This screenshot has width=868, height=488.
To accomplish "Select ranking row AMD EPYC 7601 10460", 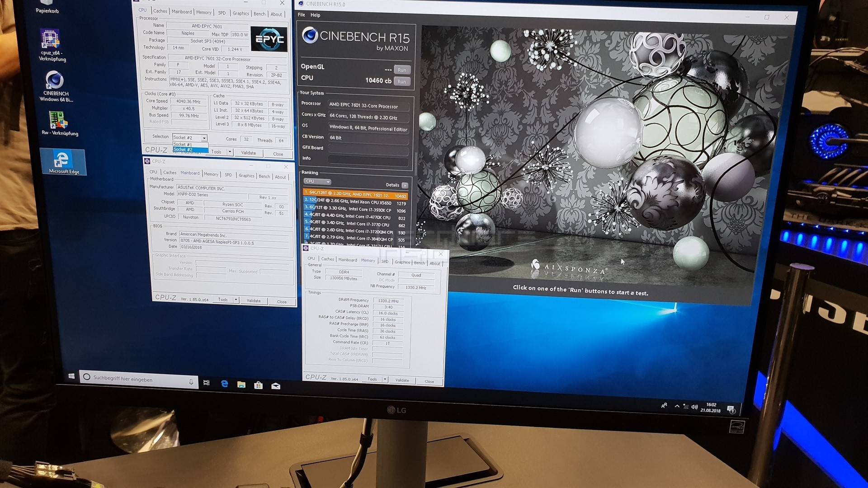I will point(355,195).
